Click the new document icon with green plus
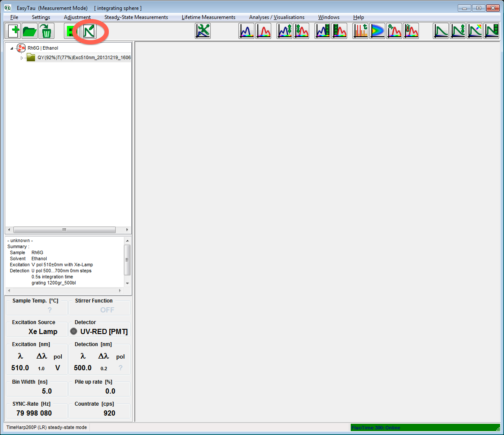 click(x=14, y=32)
